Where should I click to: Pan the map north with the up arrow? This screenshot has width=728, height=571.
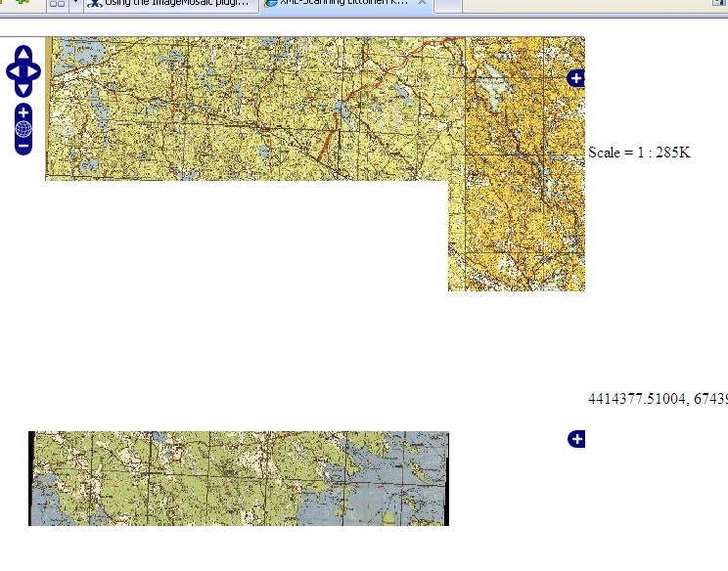pyautogui.click(x=23, y=54)
